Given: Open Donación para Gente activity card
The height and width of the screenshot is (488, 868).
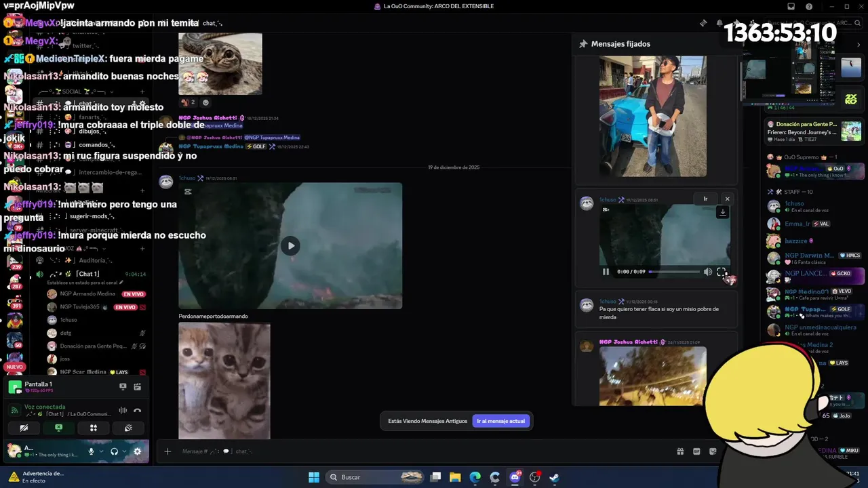Looking at the screenshot, I should click(814, 131).
